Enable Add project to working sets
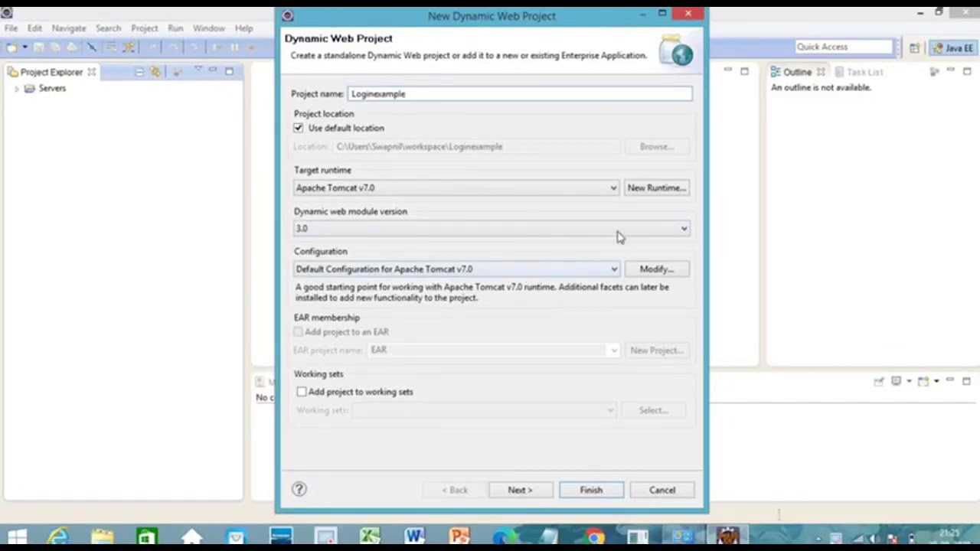Image resolution: width=980 pixels, height=551 pixels. [x=302, y=391]
